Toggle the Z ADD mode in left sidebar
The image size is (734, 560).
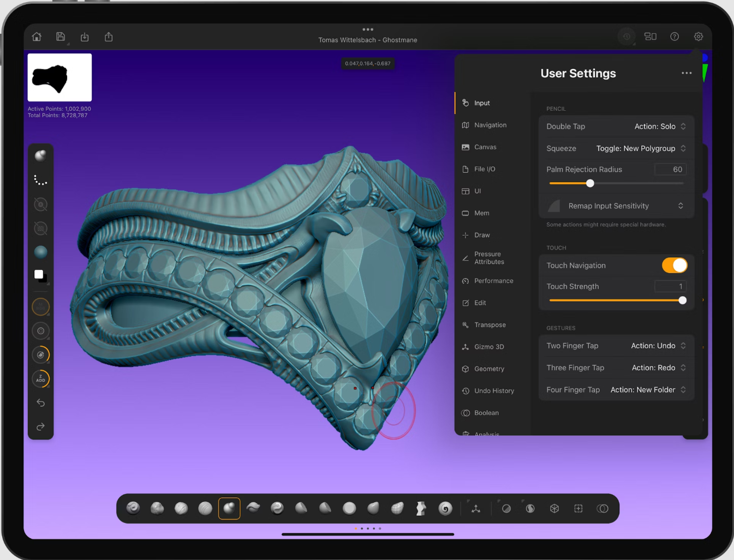(40, 379)
